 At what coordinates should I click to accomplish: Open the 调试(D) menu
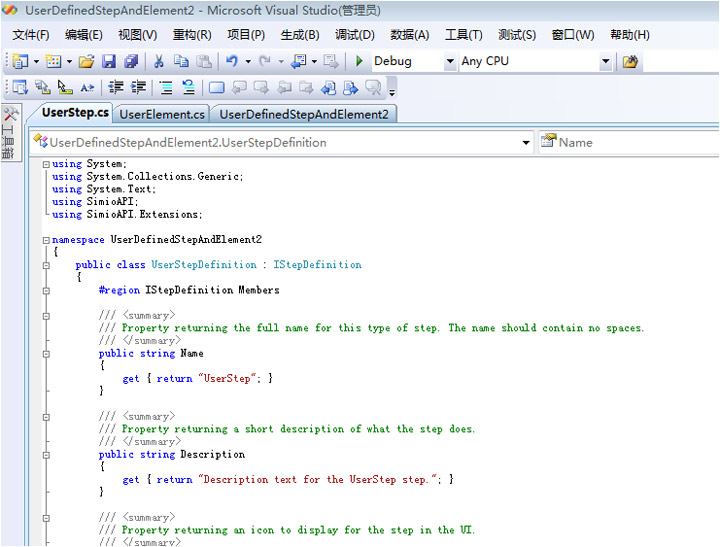[x=354, y=35]
